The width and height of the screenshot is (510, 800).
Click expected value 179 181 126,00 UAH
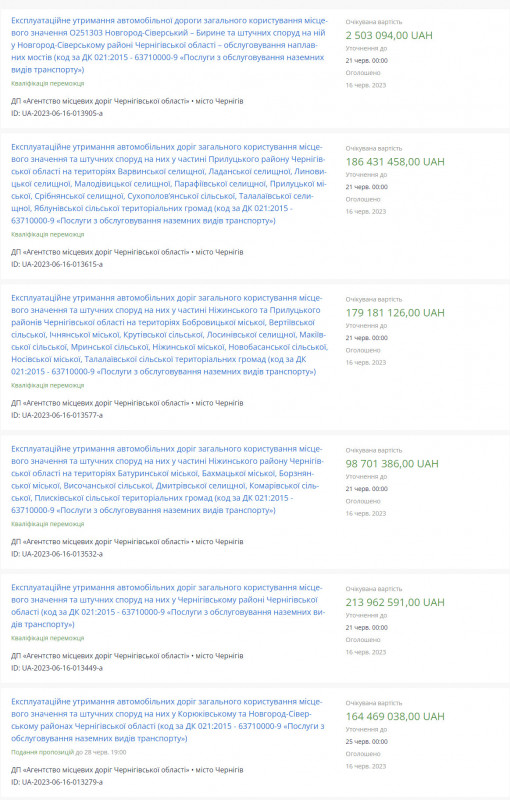coord(395,313)
